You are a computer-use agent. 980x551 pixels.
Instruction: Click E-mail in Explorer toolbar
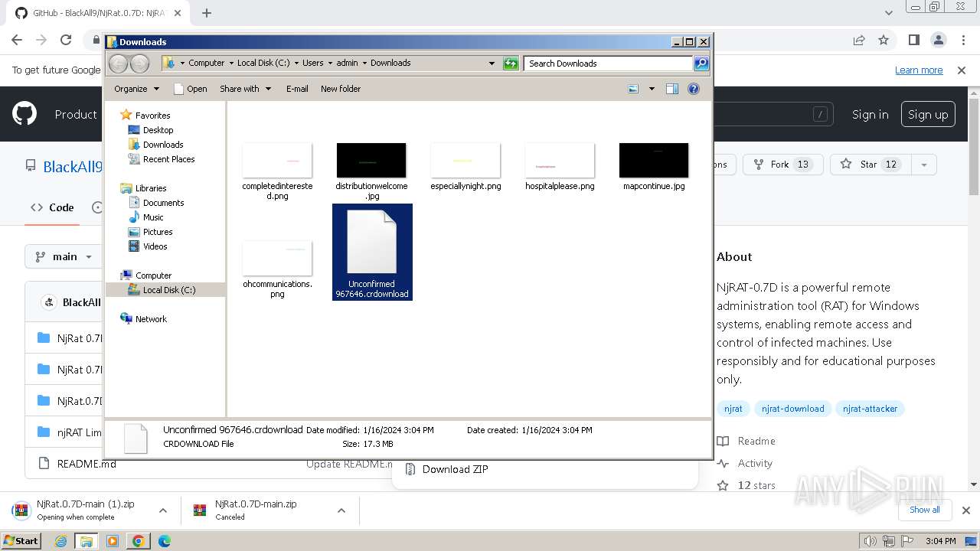click(297, 89)
